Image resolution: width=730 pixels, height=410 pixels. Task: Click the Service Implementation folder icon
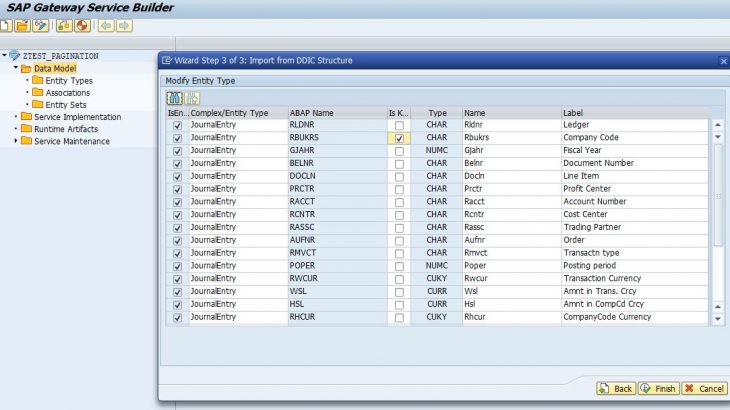click(x=26, y=117)
